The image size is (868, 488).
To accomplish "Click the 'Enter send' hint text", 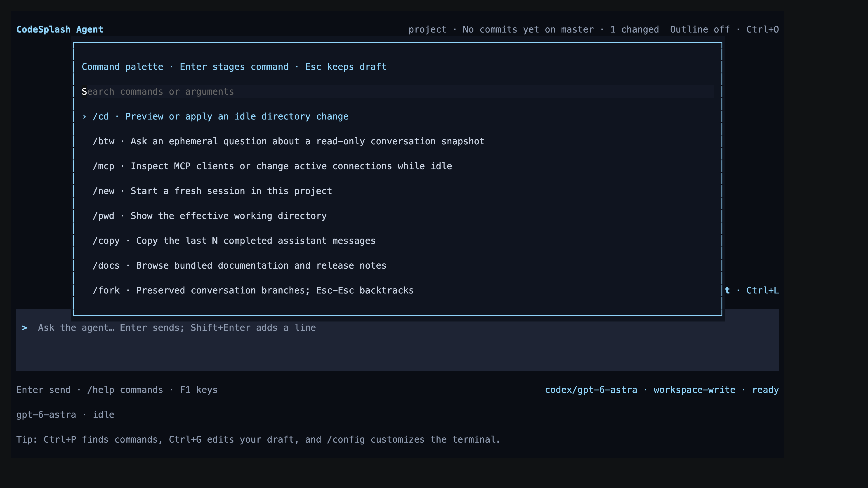I will pos(43,390).
